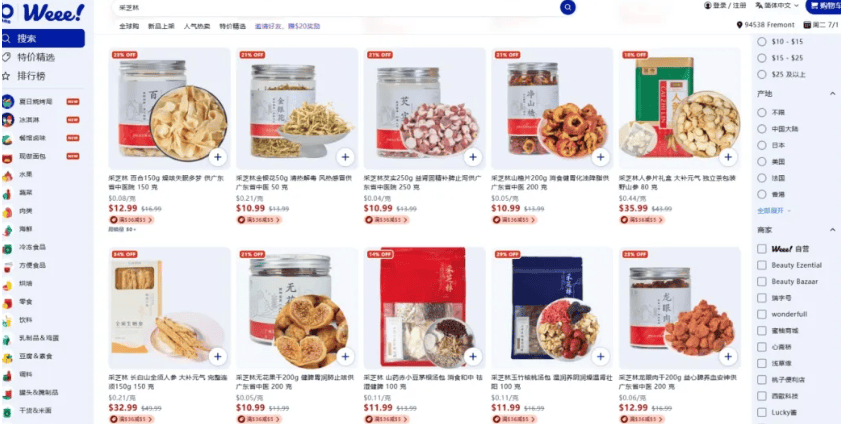Add the 龙眼肉干200g product to cart
Viewport: 841px width, 424px height.
point(728,356)
